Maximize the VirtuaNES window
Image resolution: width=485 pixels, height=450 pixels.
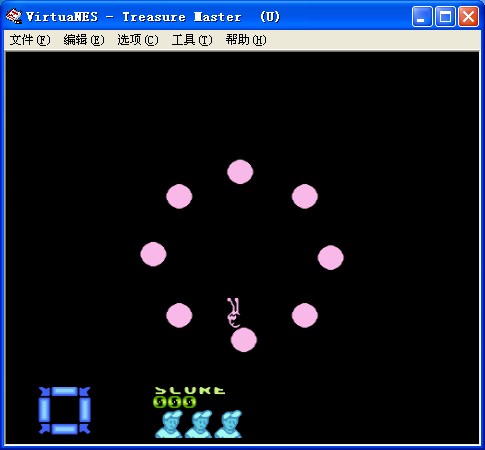click(445, 16)
